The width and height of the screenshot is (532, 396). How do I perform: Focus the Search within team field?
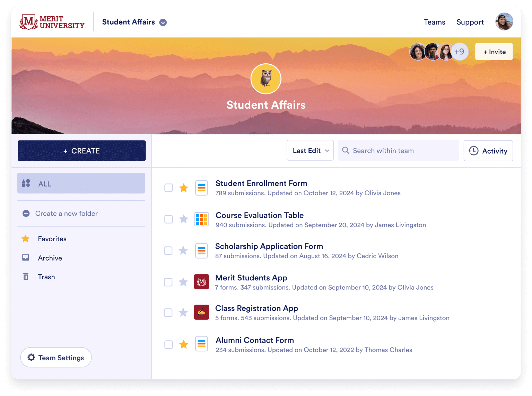[399, 151]
